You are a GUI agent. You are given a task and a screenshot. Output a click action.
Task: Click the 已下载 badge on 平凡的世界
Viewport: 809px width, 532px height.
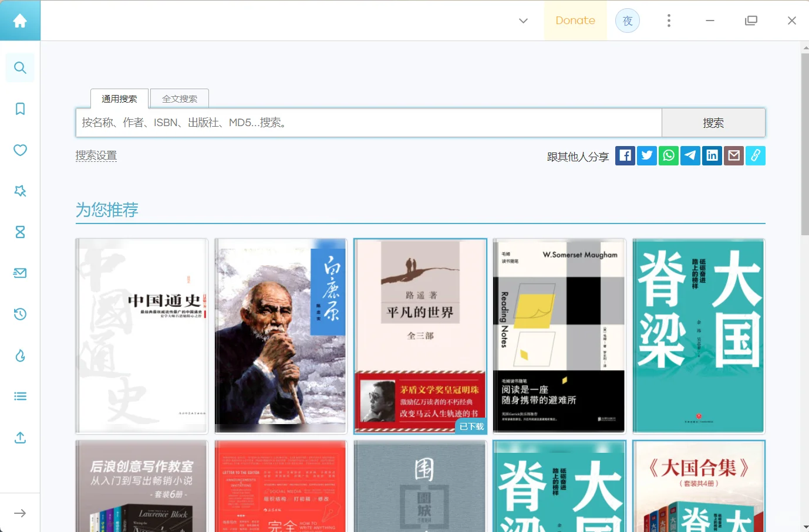click(x=471, y=426)
